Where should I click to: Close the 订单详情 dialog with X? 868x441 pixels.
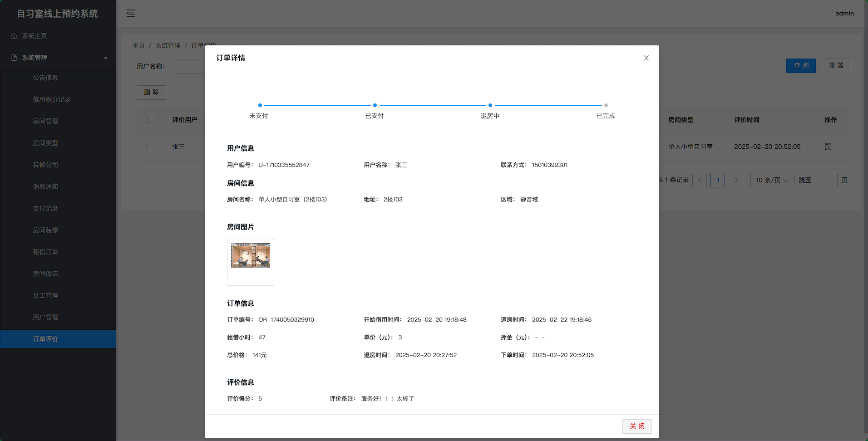(646, 58)
